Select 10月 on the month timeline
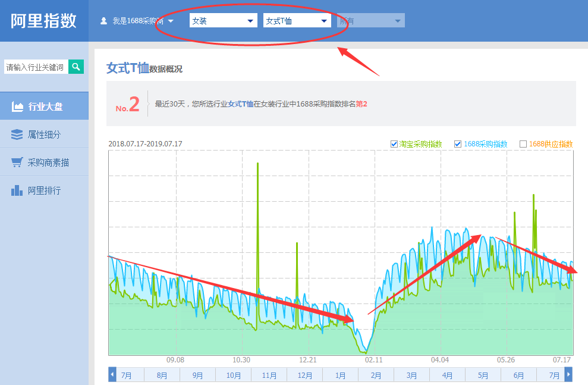 (x=233, y=375)
